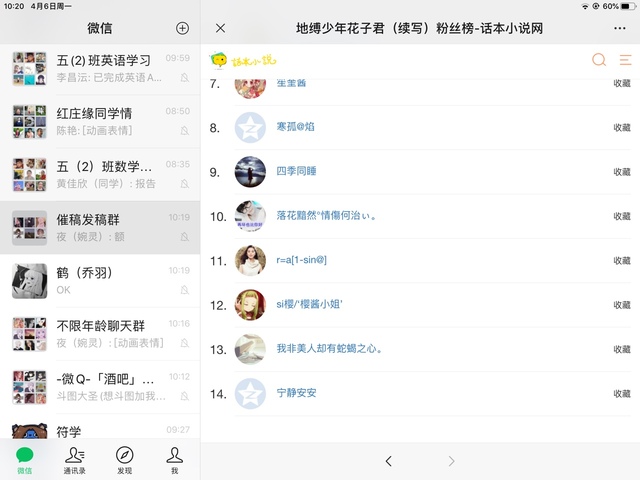Click the orange search magnifier icon
This screenshot has height=480, width=640.
pos(599,60)
